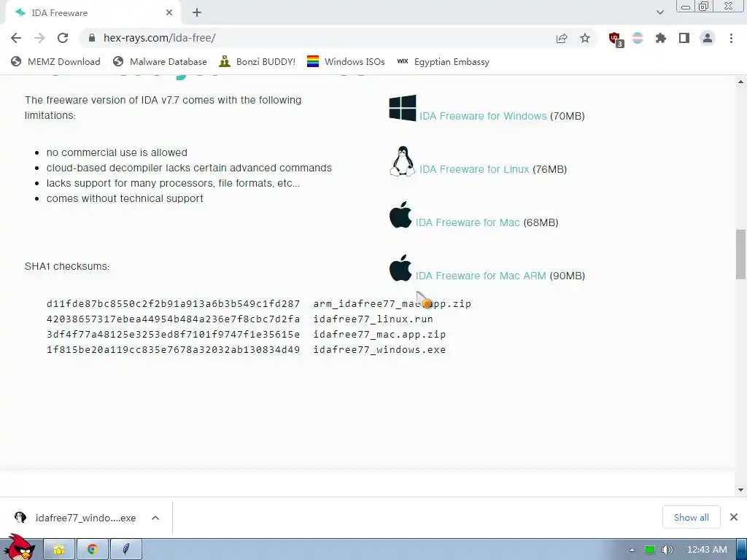This screenshot has width=747, height=560.
Task: Click the 12:43 AM clock
Action: (x=707, y=550)
